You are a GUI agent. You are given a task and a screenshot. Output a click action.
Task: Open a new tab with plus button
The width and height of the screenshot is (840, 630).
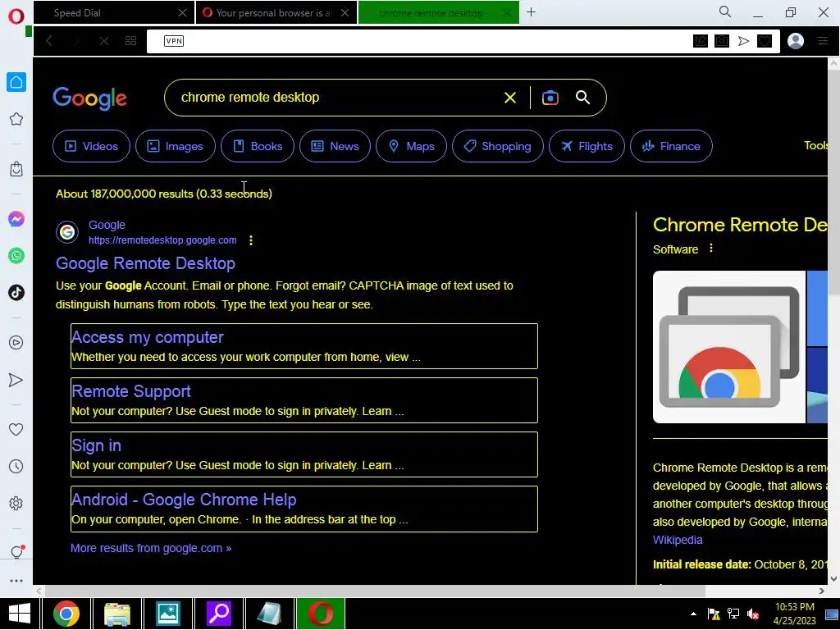click(531, 11)
